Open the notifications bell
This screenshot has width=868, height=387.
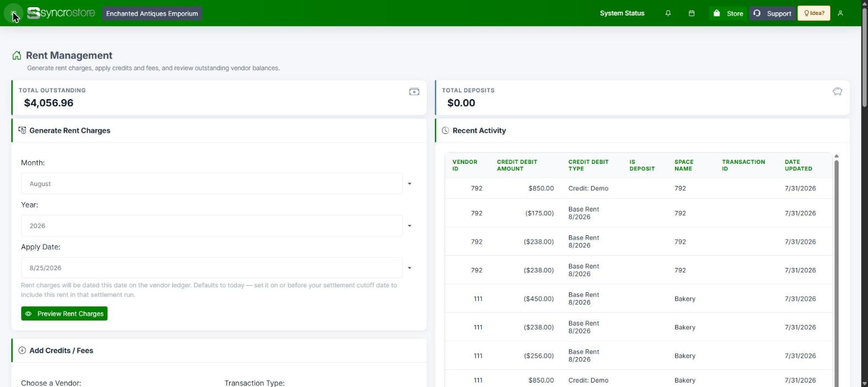[668, 13]
